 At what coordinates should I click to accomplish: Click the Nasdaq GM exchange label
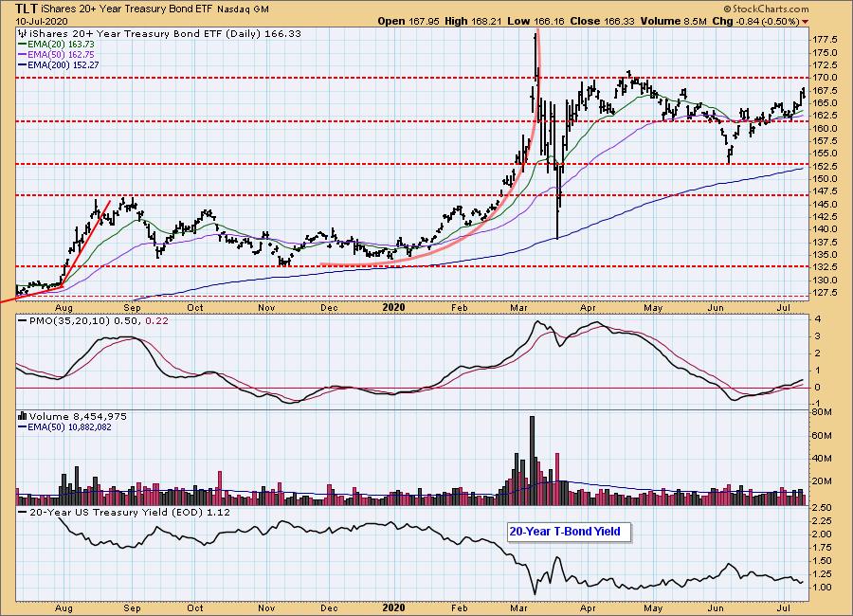click(243, 9)
